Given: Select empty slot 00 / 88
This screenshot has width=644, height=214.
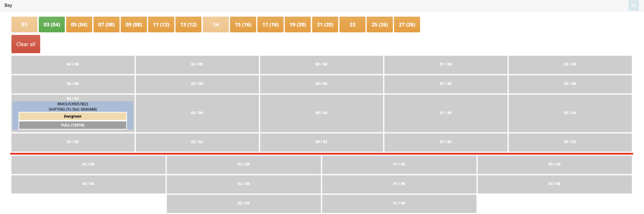Looking at the screenshot, I should pos(321,64).
